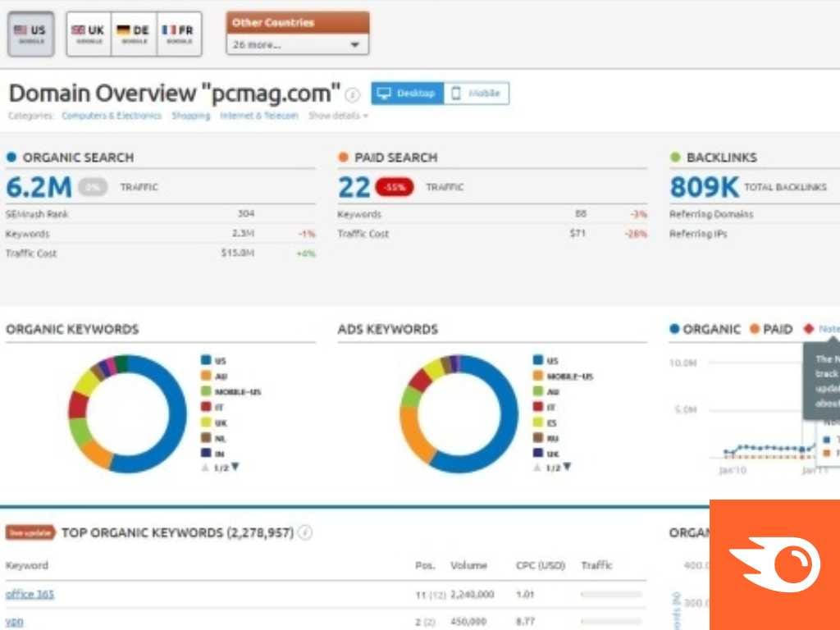The width and height of the screenshot is (840, 630).
Task: Click the live update badge
Action: (30, 532)
